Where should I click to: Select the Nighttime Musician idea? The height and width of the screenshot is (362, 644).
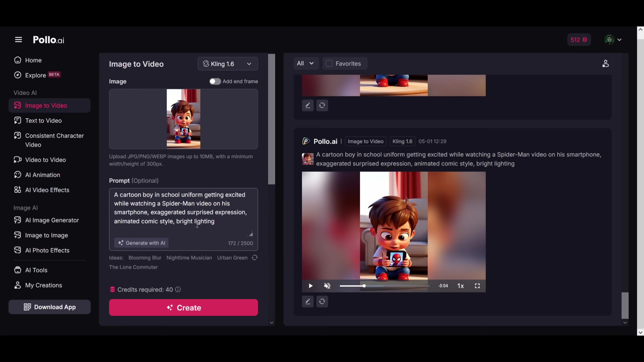pos(189,258)
